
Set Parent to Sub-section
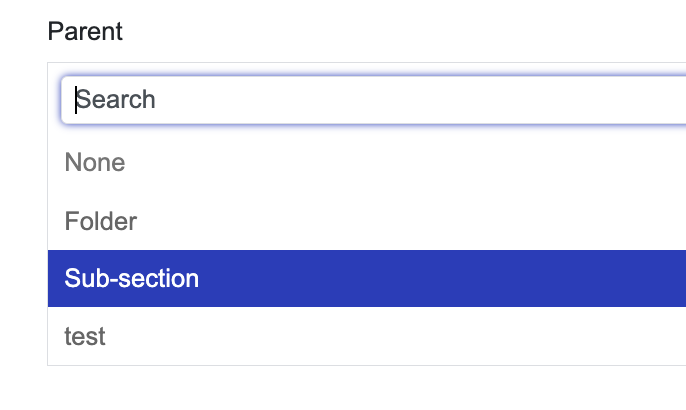pos(132,278)
